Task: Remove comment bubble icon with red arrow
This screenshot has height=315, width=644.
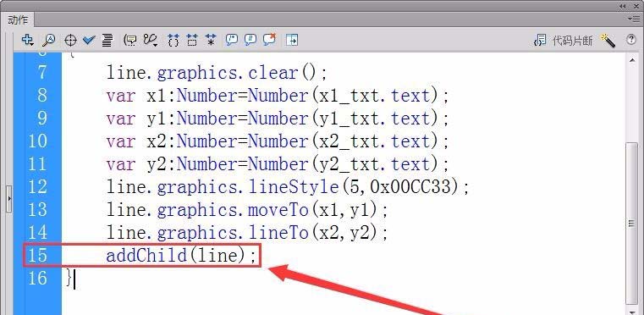Action: 269,40
